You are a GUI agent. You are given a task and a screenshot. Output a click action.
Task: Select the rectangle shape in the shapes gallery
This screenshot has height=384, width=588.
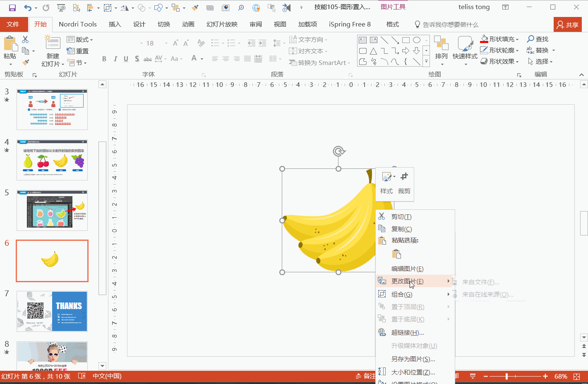point(406,40)
